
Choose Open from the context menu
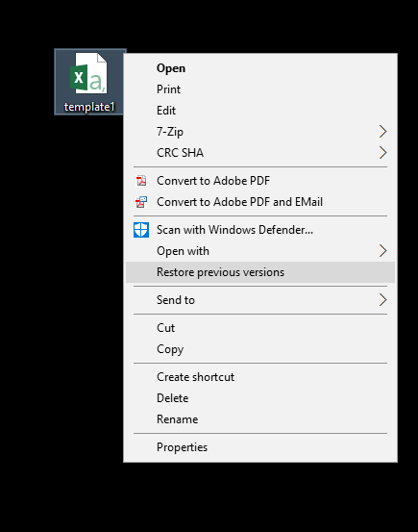[x=260, y=68]
